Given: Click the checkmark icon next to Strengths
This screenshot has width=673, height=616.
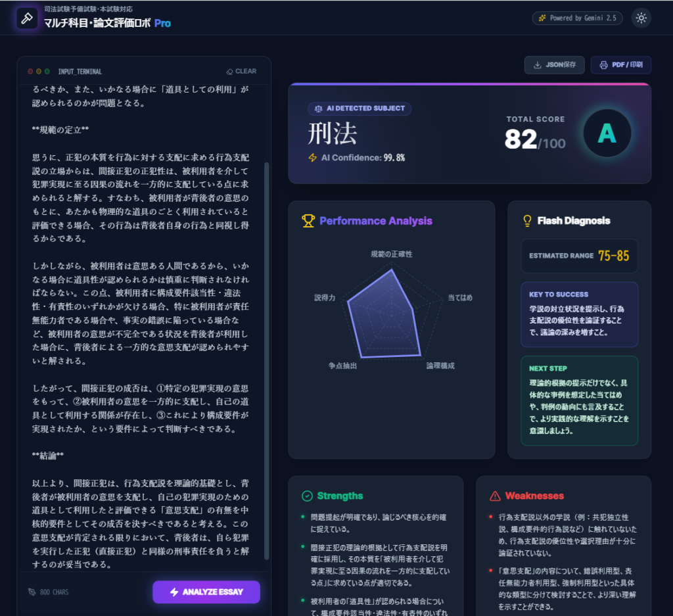Looking at the screenshot, I should click(306, 496).
